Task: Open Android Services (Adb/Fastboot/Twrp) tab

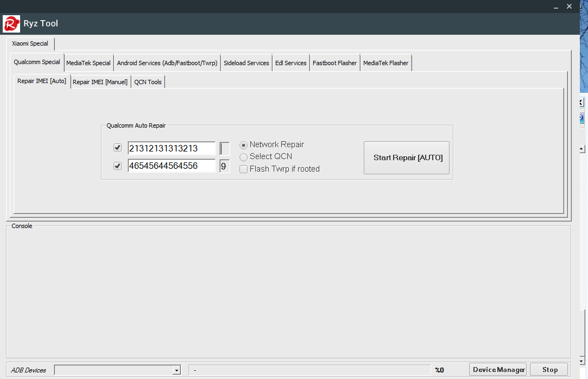Action: pos(167,63)
